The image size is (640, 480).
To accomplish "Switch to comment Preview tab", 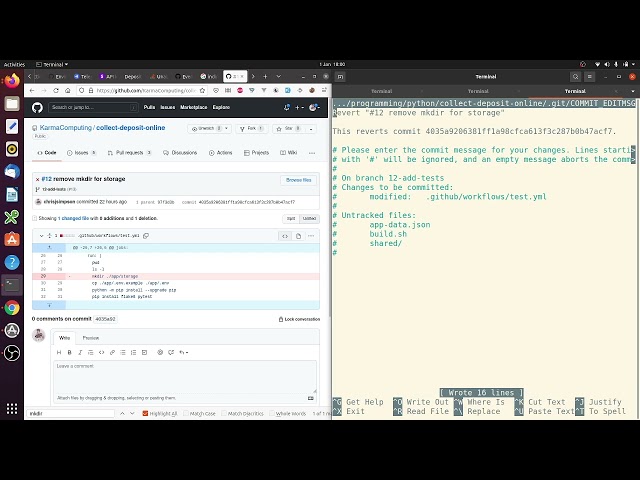I will tap(91, 338).
